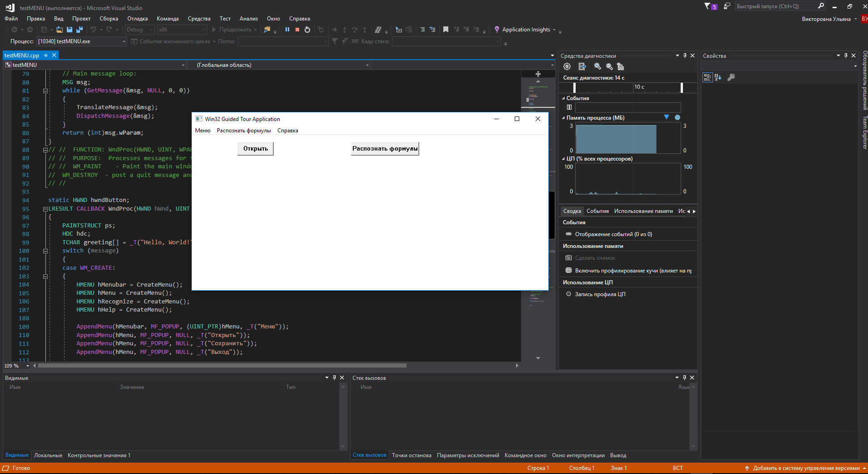Switch to Точки останова tab
This screenshot has width=868, height=474.
click(411, 455)
